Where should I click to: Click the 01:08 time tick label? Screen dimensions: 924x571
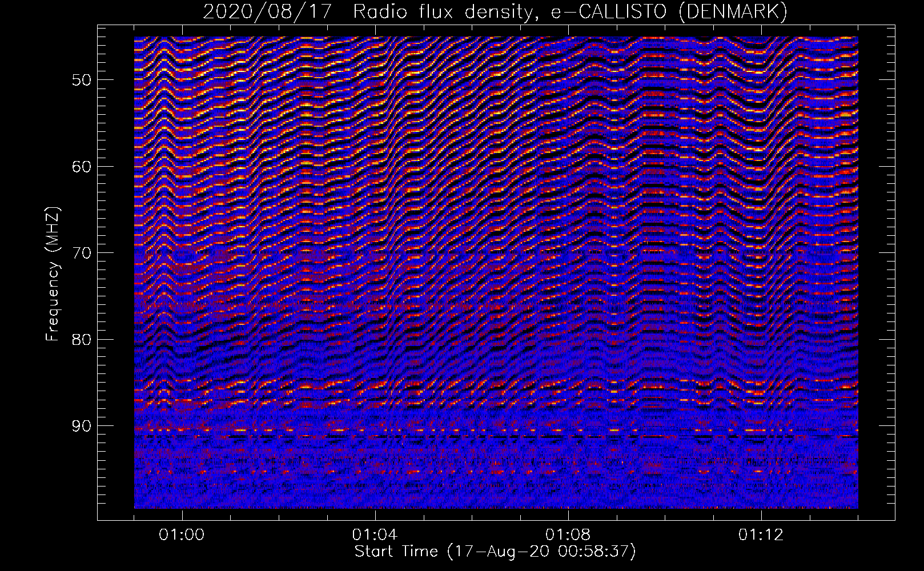pos(568,535)
